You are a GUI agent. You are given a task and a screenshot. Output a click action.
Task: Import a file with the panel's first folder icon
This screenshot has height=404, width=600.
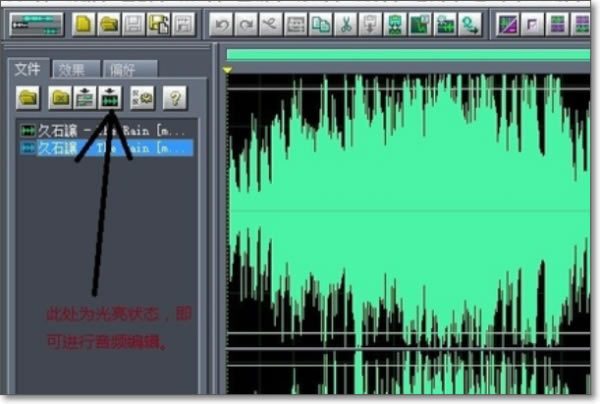pyautogui.click(x=27, y=97)
